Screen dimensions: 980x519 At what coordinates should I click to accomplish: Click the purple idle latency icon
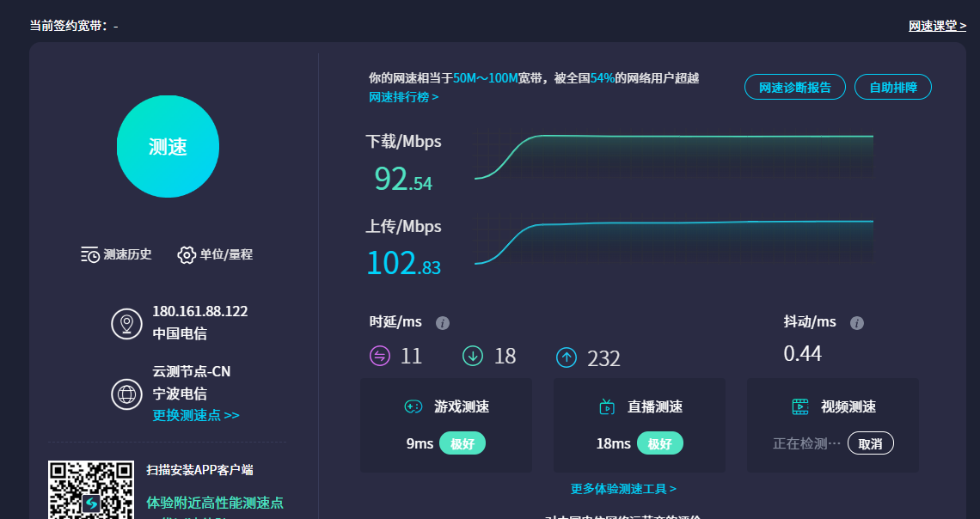pyautogui.click(x=380, y=356)
